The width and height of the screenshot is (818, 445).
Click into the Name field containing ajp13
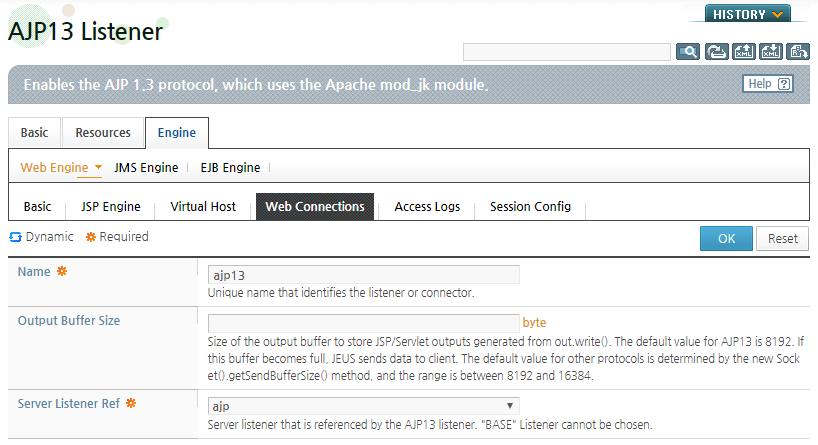pyautogui.click(x=364, y=275)
